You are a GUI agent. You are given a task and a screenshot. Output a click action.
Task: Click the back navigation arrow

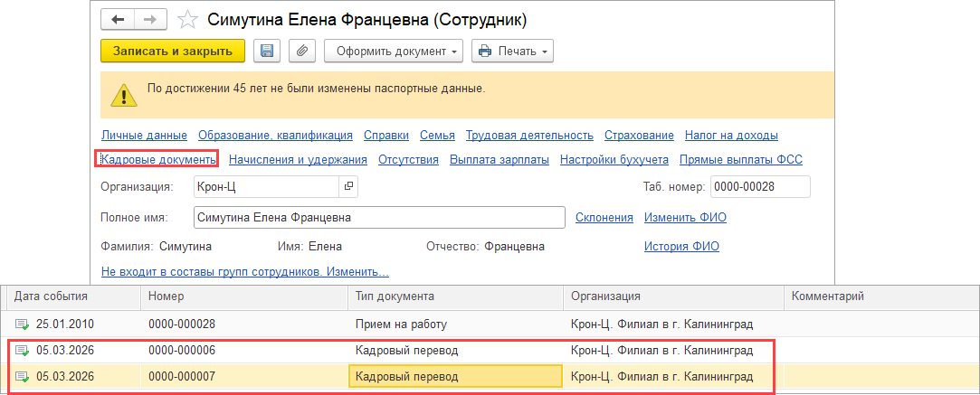(x=118, y=19)
